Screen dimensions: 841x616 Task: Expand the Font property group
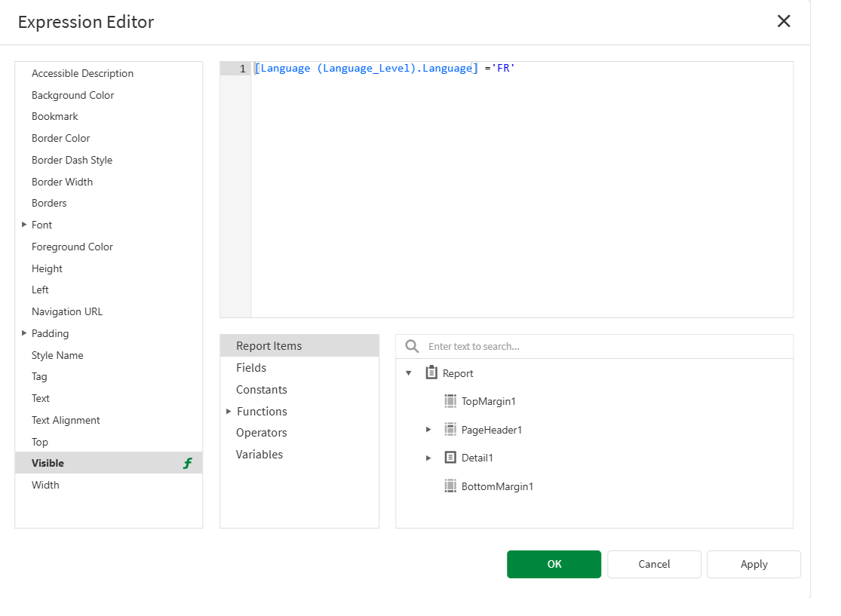pos(24,225)
